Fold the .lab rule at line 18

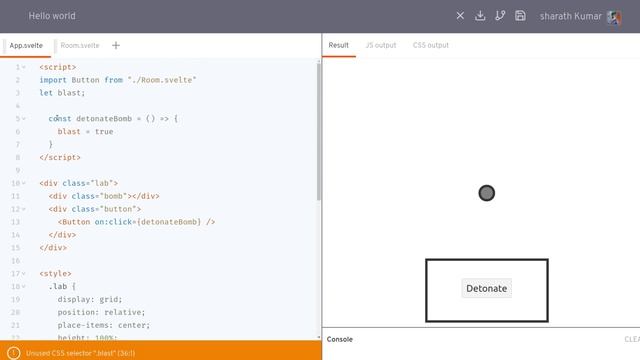tap(24, 287)
